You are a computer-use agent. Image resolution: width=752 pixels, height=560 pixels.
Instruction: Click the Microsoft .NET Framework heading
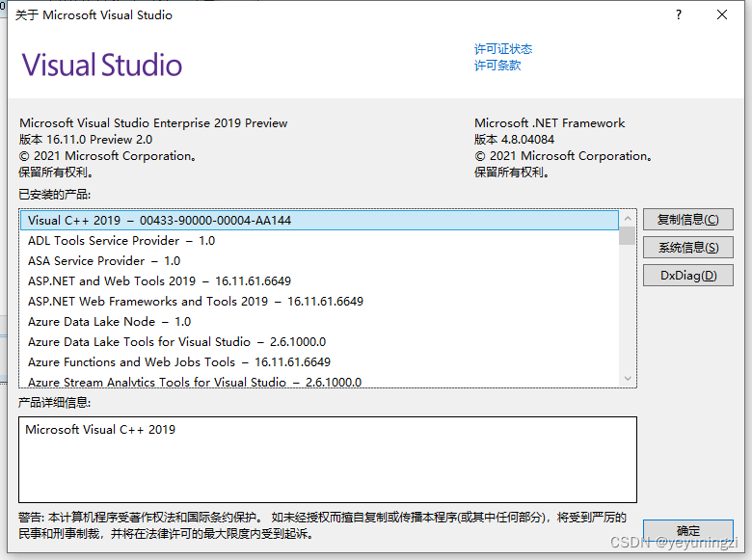[550, 123]
